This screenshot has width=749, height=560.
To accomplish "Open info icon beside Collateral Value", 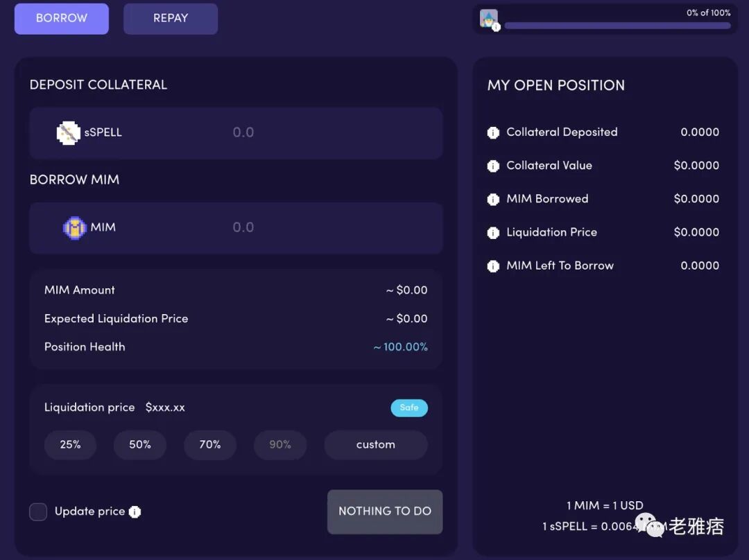I will click(493, 166).
